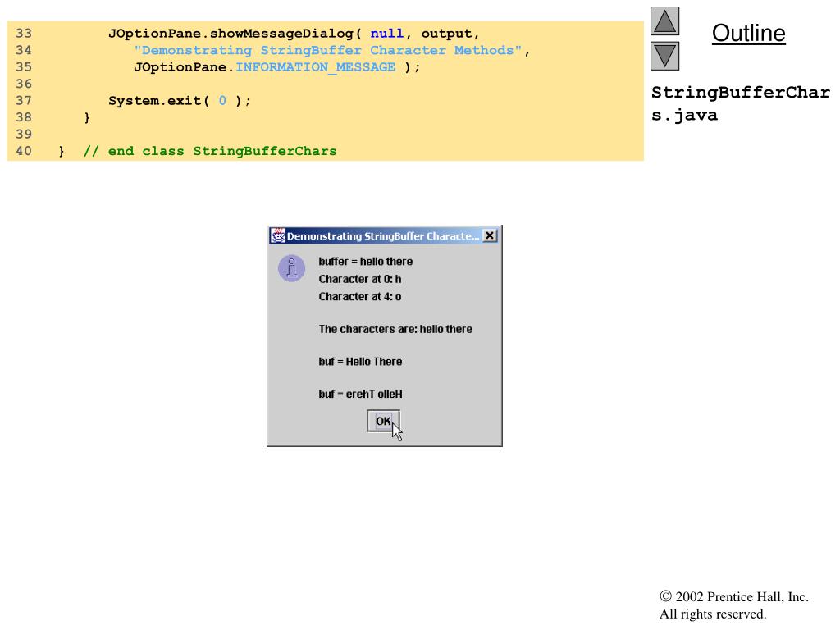The width and height of the screenshot is (840, 630).
Task: Click the comment '// end class StringBufferChars'
Action: click(210, 151)
